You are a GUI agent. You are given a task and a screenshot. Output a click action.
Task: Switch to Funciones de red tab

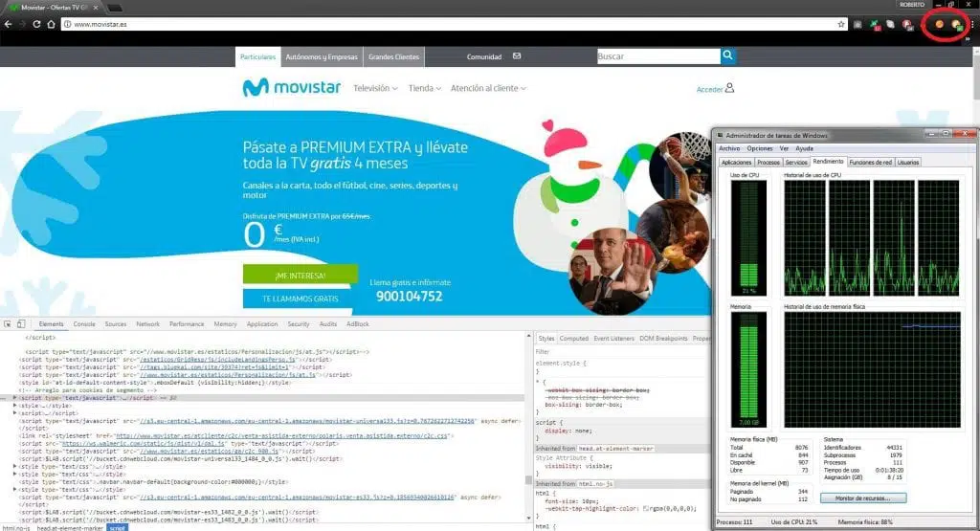[x=870, y=163]
